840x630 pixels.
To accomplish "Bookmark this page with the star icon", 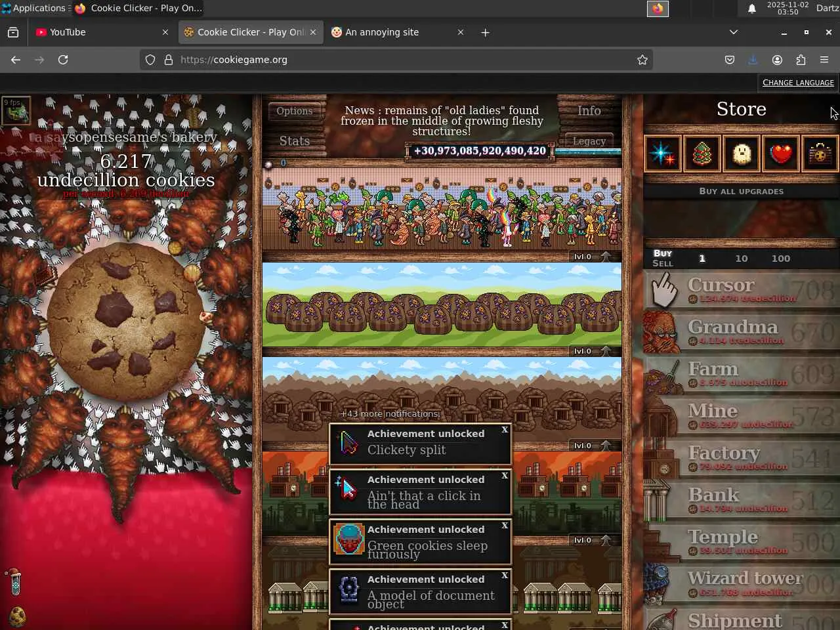I will pos(642,60).
